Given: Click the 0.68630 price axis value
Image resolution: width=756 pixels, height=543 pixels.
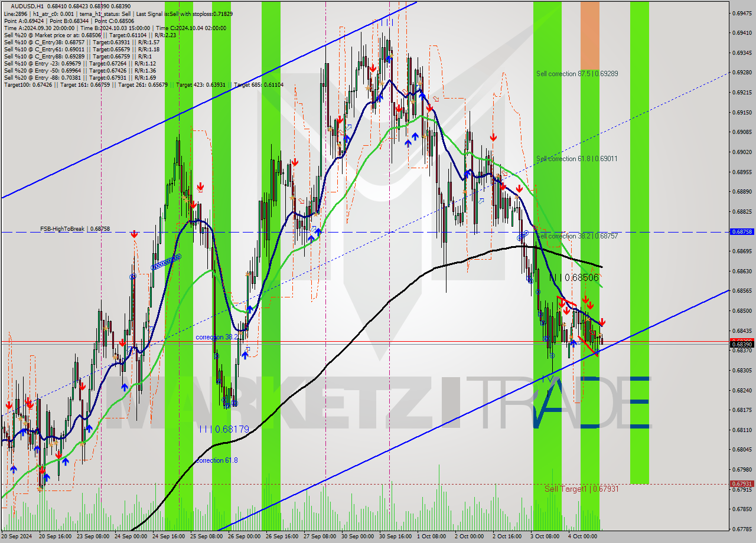Looking at the screenshot, I should [741, 271].
